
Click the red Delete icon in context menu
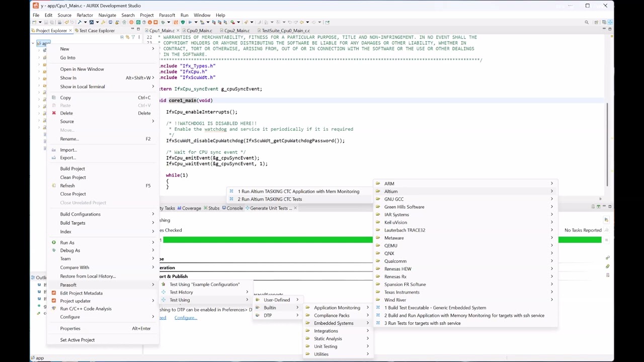[x=54, y=113]
